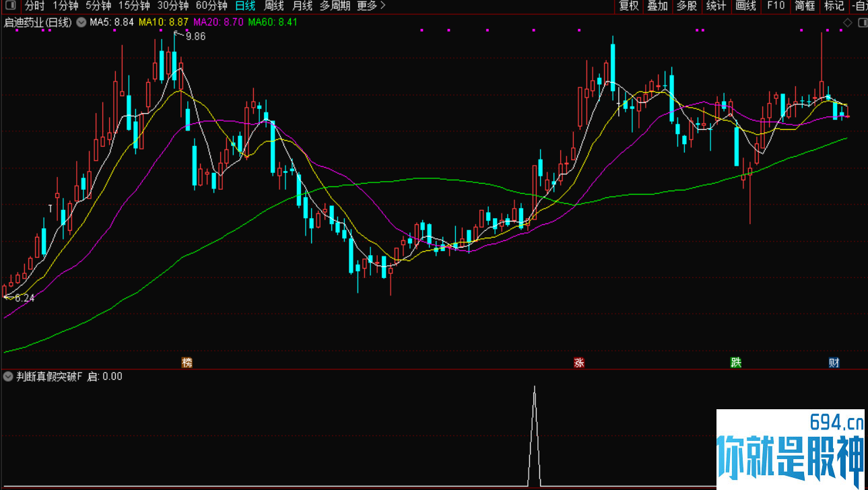The height and width of the screenshot is (490, 868).
Task: Switch to the 15分钟 period
Action: pos(134,6)
